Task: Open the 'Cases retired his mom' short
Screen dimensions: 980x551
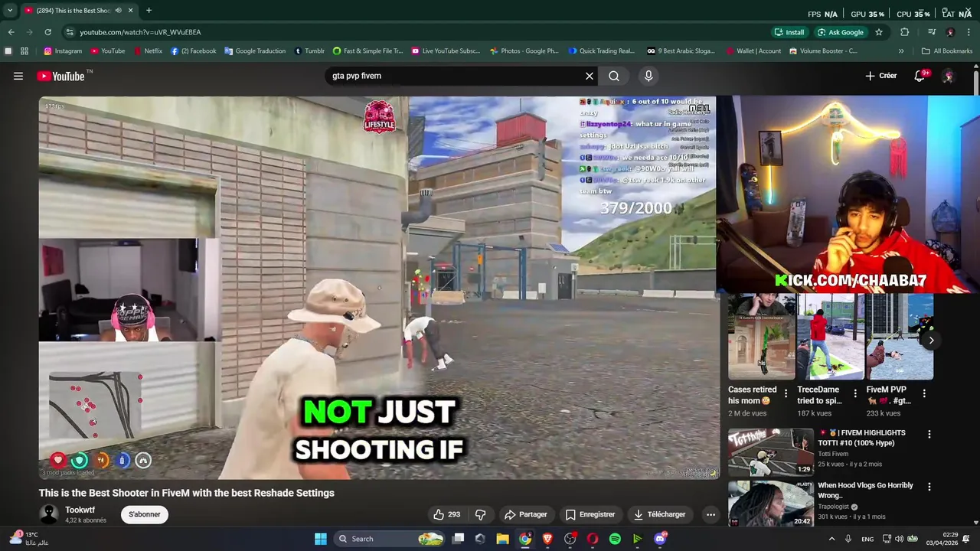Action: (761, 337)
